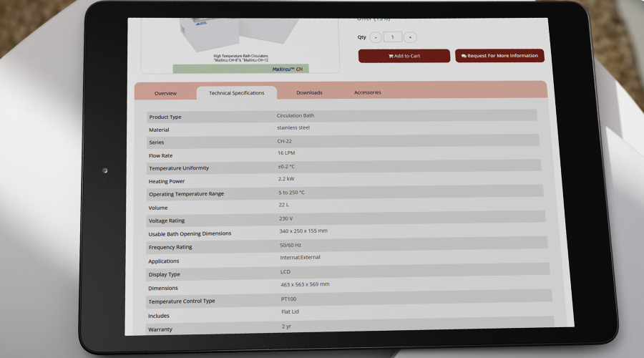The image size is (644, 358).
Task: Click the Product Type row label
Action: coord(165,117)
